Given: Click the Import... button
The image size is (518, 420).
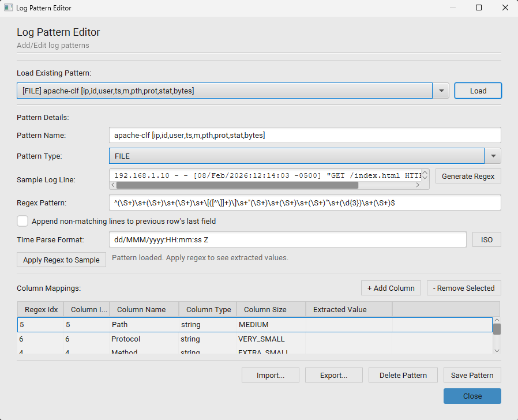Looking at the screenshot, I should (x=270, y=375).
